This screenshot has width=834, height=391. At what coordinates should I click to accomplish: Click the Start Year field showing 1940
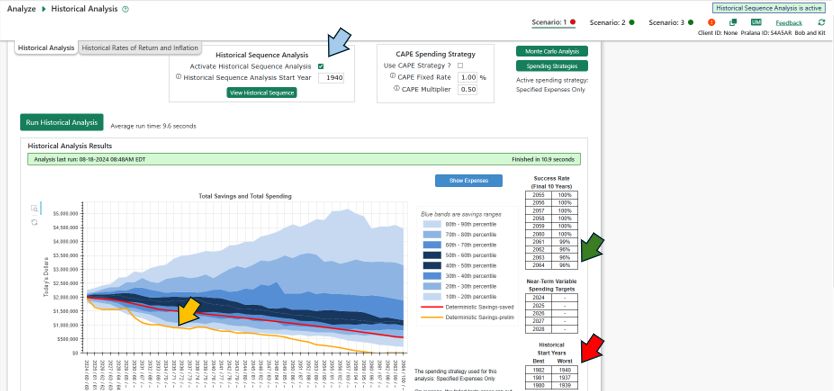click(x=331, y=78)
